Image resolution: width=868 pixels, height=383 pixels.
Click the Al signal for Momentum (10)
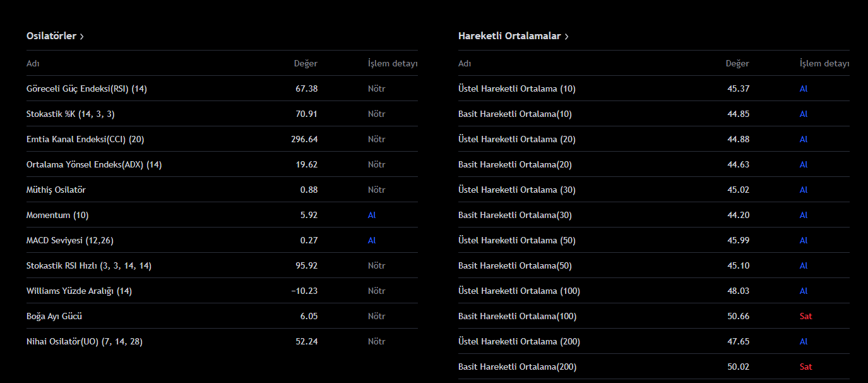372,215
